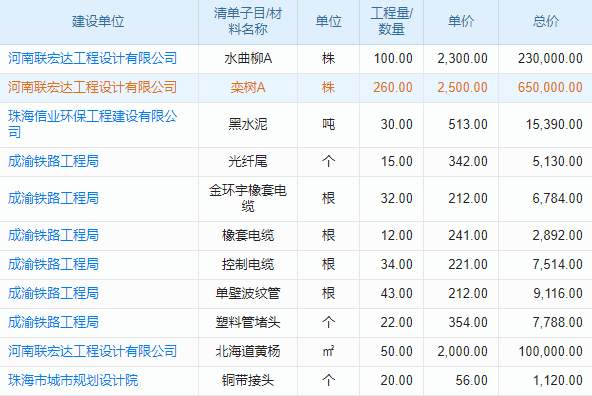Select the 北海道黄杨 material cell
592x396 pixels.
pyautogui.click(x=248, y=351)
